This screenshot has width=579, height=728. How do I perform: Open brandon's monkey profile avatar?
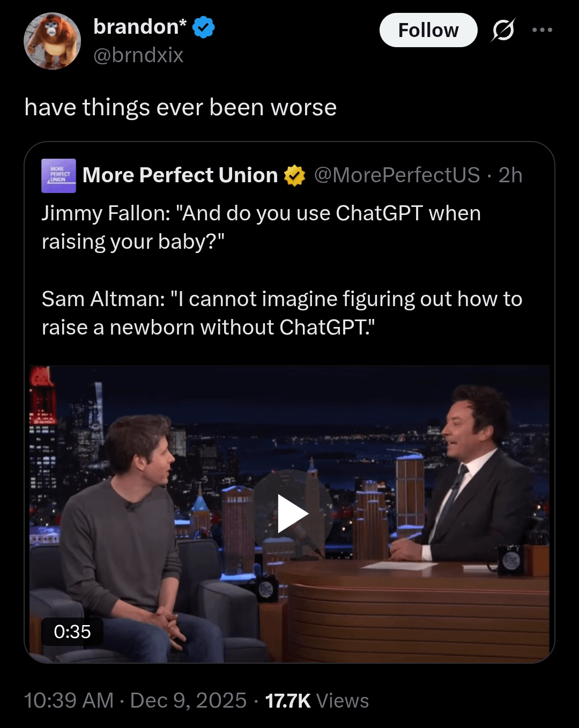(x=52, y=41)
